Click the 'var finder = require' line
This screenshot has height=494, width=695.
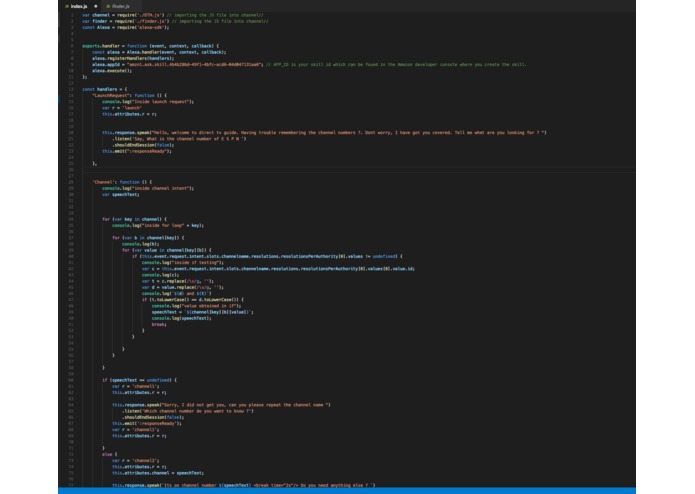coord(175,21)
